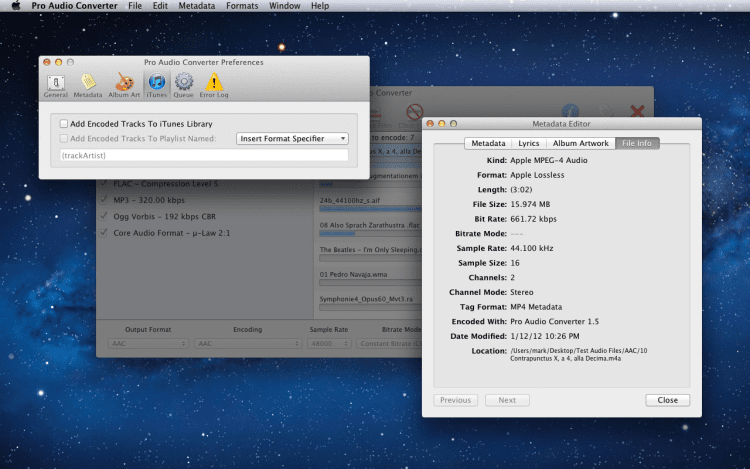Switch to the Lyrics tab
This screenshot has height=469, width=750.
pos(528,143)
